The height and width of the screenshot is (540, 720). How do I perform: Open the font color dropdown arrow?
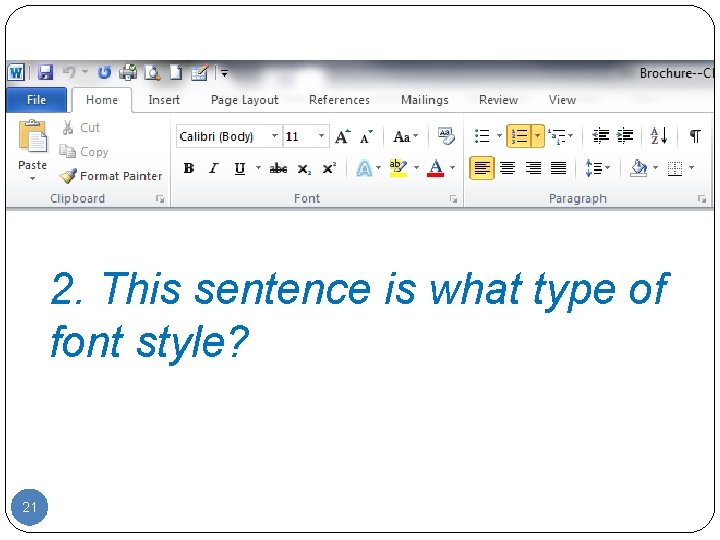452,168
